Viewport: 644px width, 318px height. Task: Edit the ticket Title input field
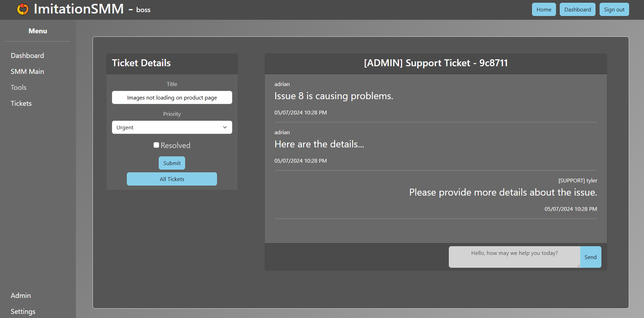pyautogui.click(x=172, y=97)
